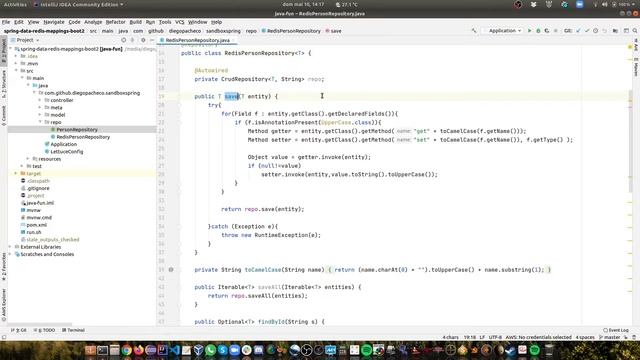Run with coverage icon in toolbar

pos(547,31)
